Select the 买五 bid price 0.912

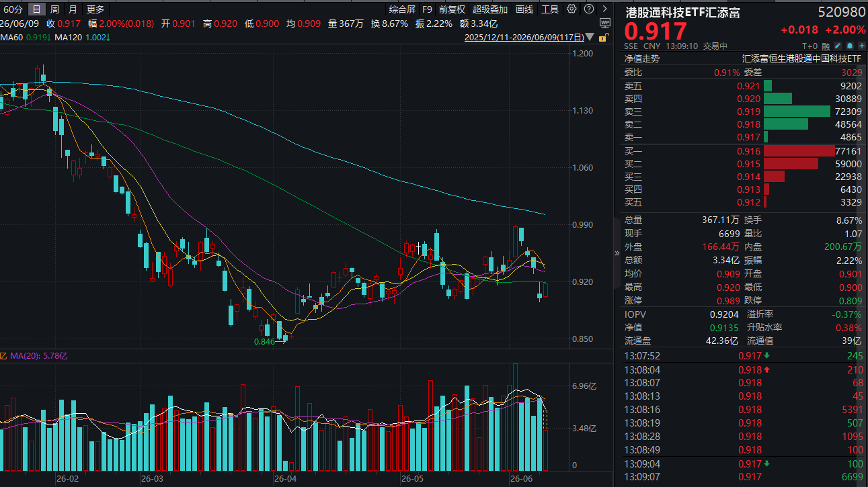click(748, 202)
